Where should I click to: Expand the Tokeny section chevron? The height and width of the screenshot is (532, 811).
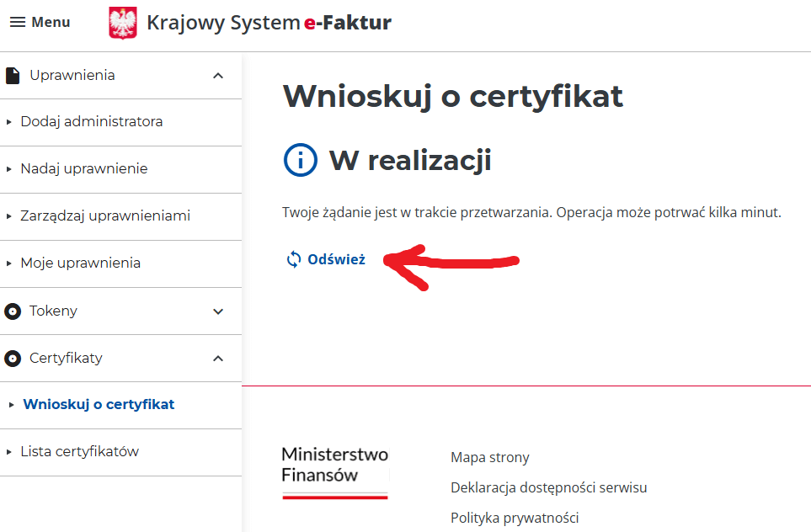click(x=218, y=311)
